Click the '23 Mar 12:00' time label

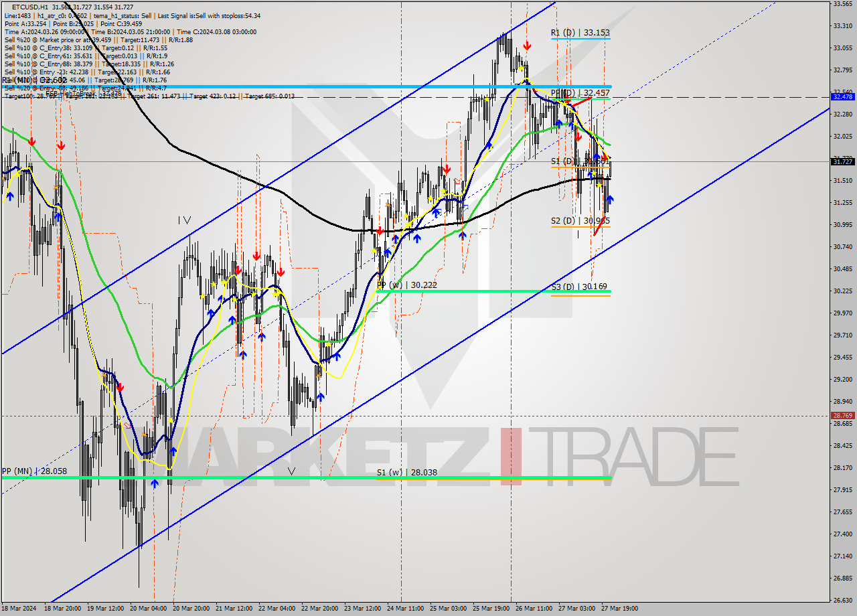362,609
